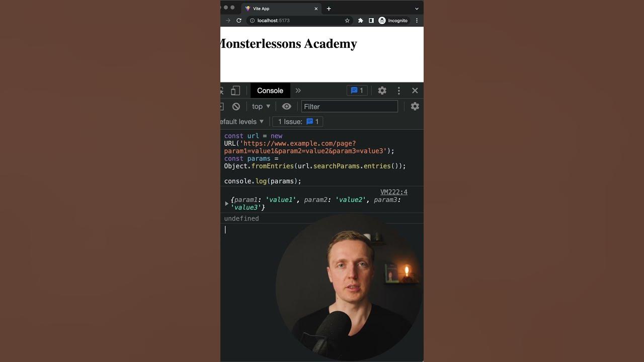Open DevTools settings gear
The image size is (644, 362).
pos(382,90)
